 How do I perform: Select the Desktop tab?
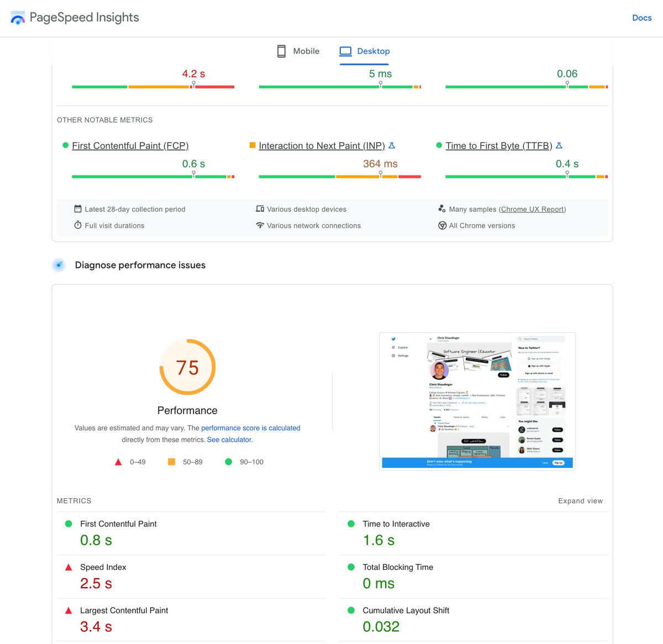[364, 51]
